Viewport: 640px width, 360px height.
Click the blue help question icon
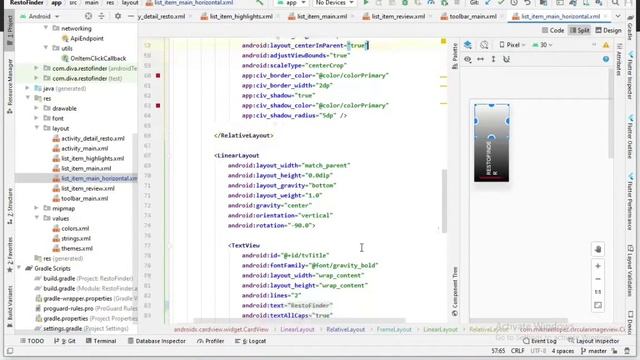pyautogui.click(x=606, y=59)
